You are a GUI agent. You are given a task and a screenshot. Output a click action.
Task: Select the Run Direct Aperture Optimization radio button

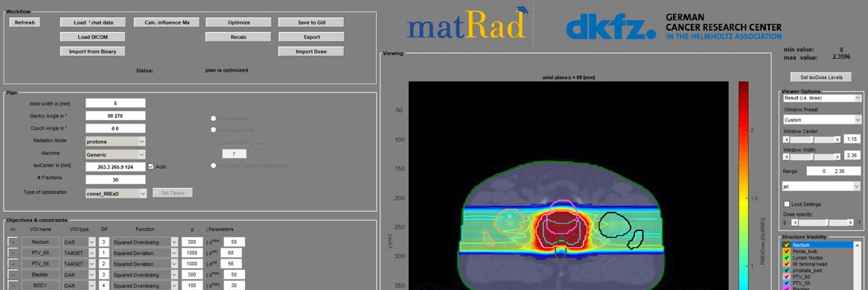[213, 166]
